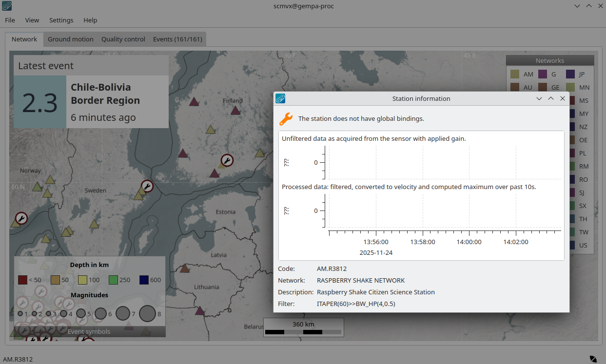Open the File menu
Screen dimensions: 606x364
point(10,20)
